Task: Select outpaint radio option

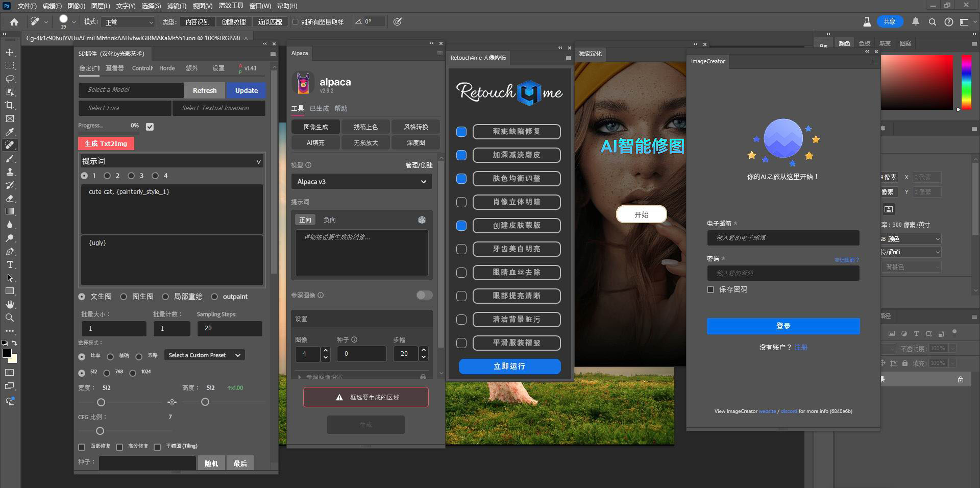Action: 214,297
